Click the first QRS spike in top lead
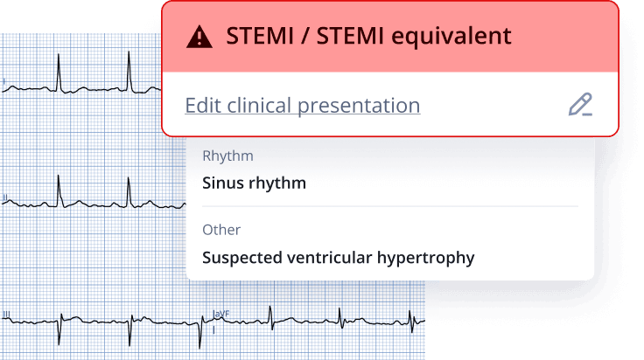The height and width of the screenshot is (360, 644). 59,73
